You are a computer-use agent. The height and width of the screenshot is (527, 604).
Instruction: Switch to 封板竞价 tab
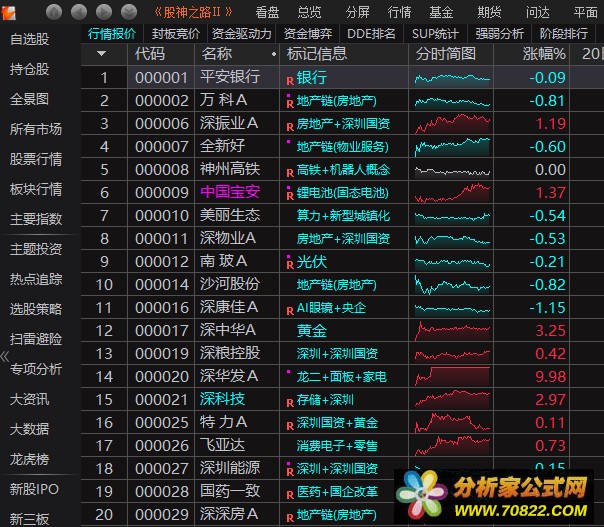tap(176, 34)
